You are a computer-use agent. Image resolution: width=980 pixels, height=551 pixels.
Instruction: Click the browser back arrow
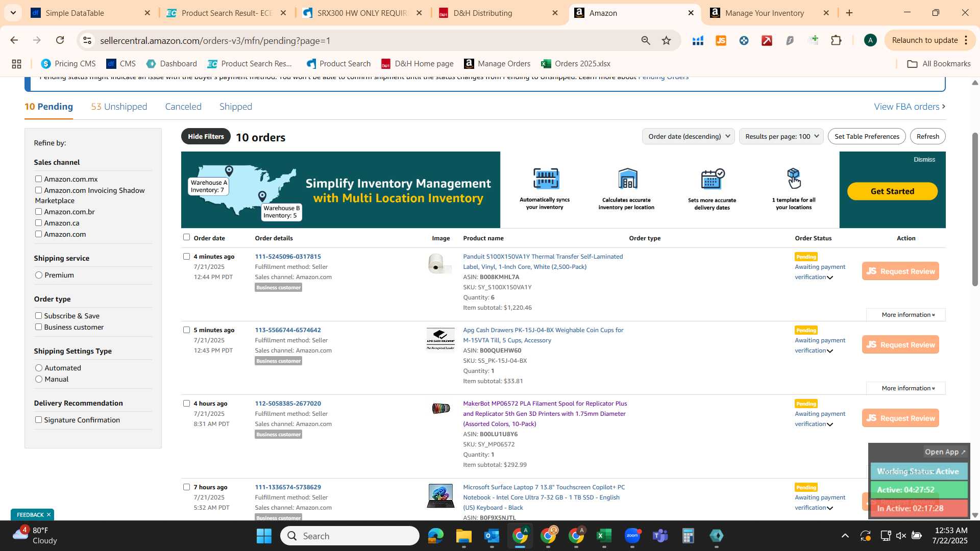(14, 40)
